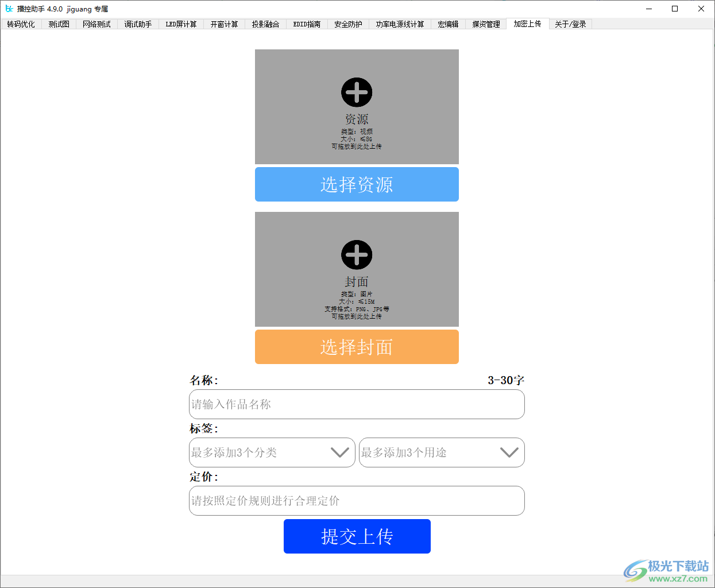Click the plus icon in the 资源 upload area

pyautogui.click(x=357, y=92)
